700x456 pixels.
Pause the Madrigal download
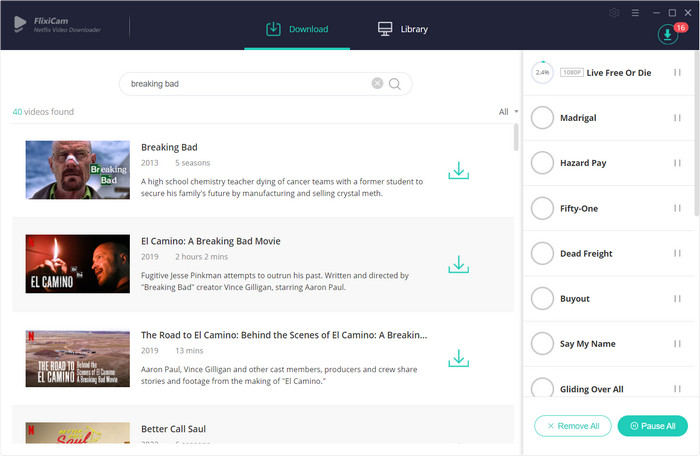677,118
